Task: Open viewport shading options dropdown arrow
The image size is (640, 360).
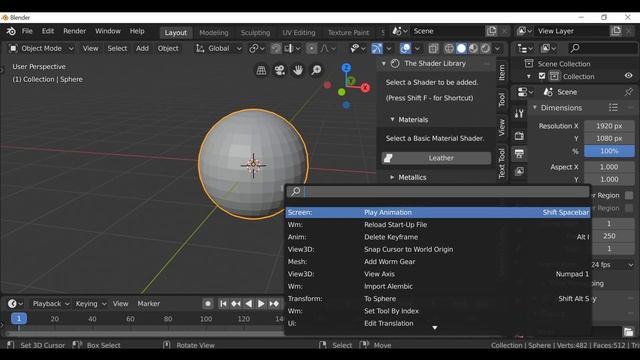Action: (497, 49)
